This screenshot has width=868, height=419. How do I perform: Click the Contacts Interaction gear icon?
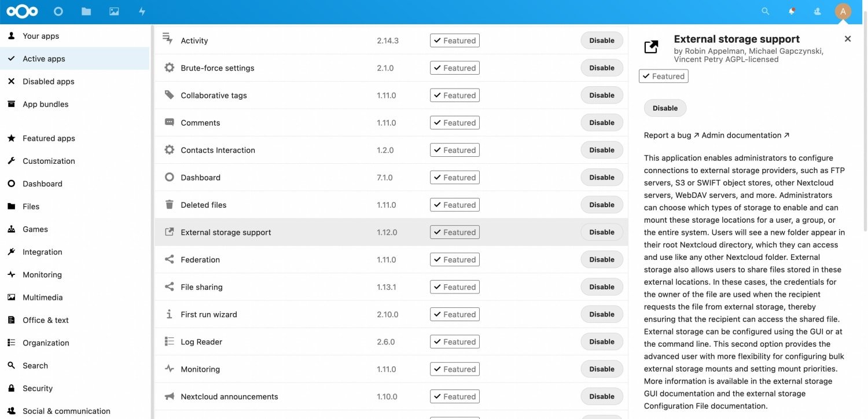[x=169, y=150]
